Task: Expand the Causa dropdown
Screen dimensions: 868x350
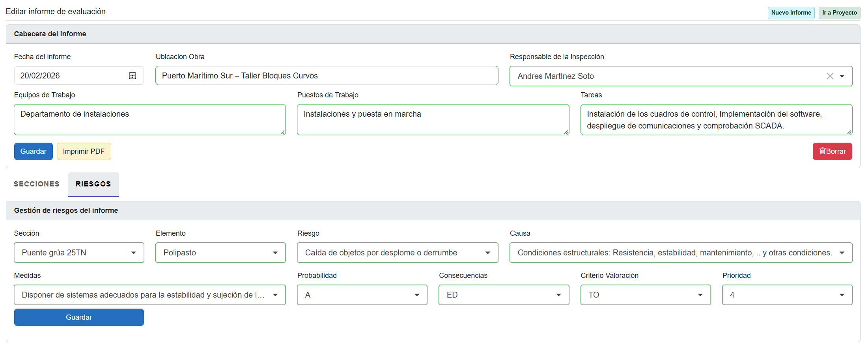Action: point(681,253)
